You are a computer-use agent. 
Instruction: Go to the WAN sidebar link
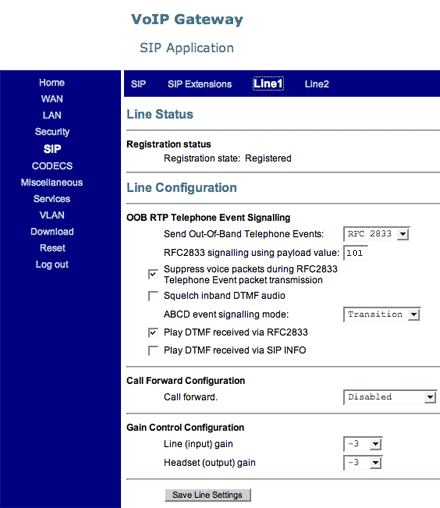coord(52,99)
